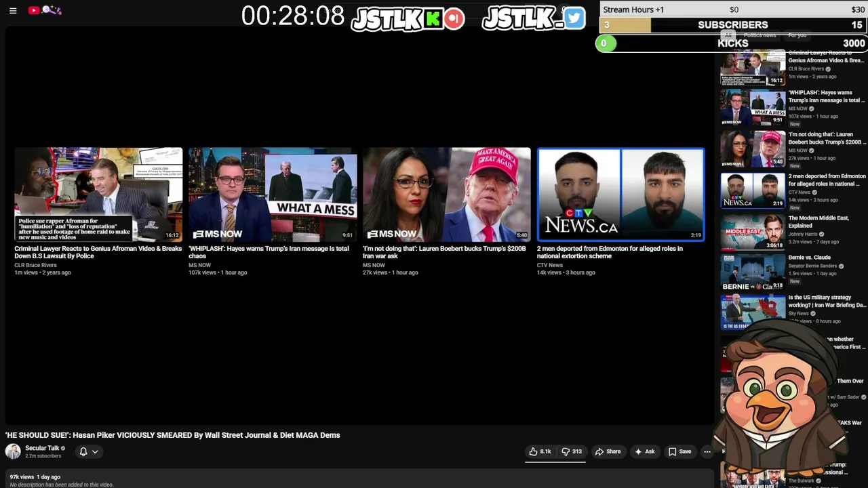Open sidebar Sky News Iran war thumbnail
The width and height of the screenshot is (868, 488).
pyautogui.click(x=753, y=313)
